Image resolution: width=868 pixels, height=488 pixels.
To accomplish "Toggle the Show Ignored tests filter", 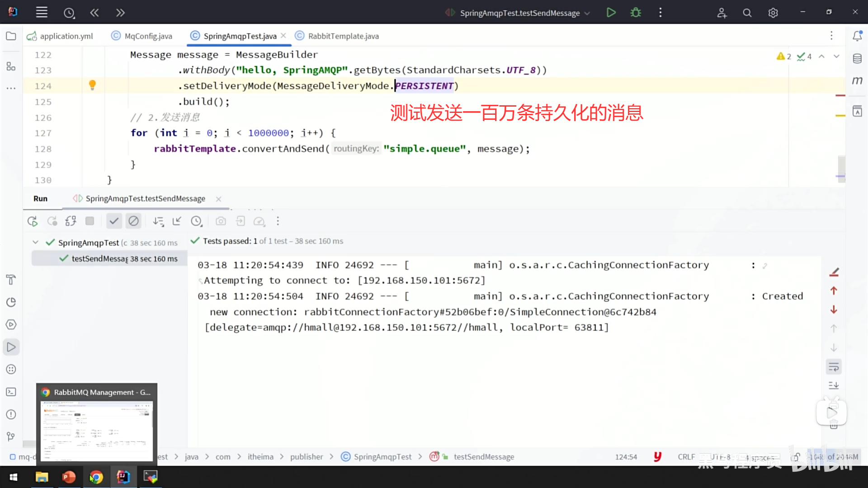I will 133,221.
